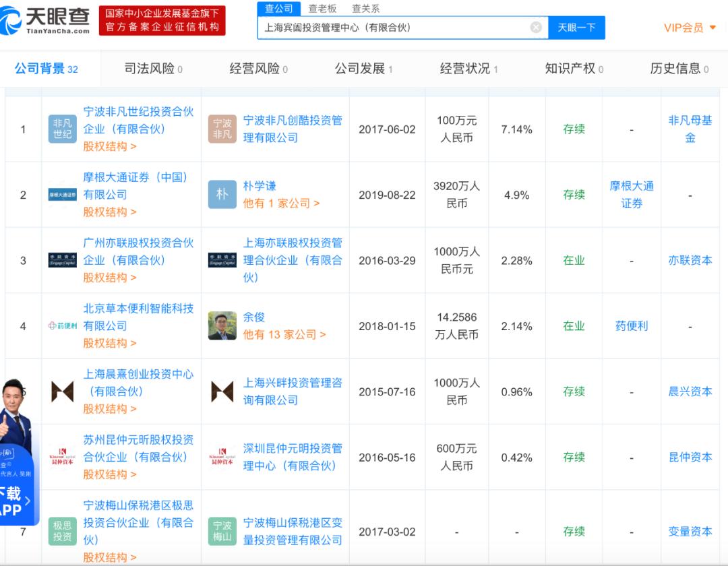Click 余俊's profile photo
Viewport: 728px width, 566px height.
click(x=222, y=326)
